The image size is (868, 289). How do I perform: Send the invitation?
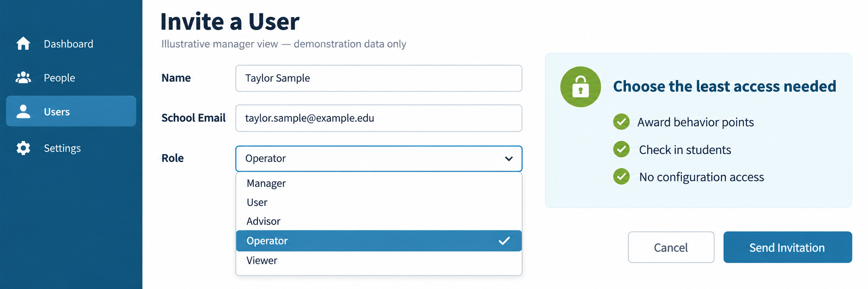tap(788, 247)
